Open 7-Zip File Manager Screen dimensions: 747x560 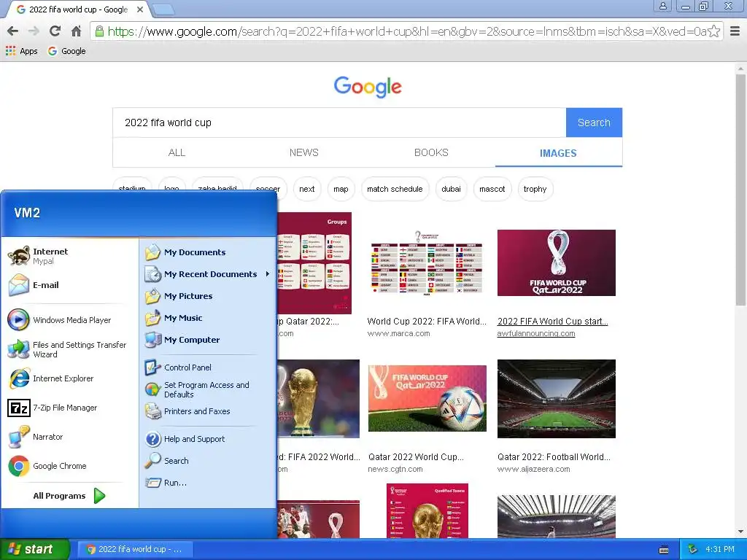[69, 408]
